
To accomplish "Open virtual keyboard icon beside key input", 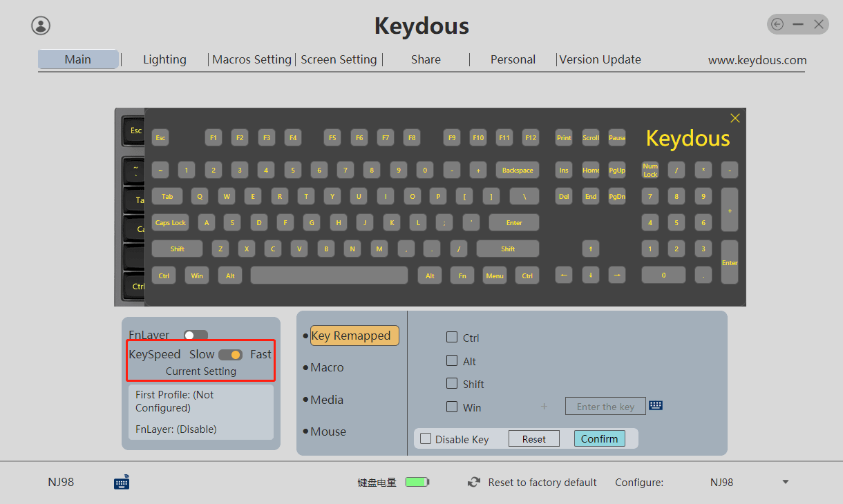I will point(656,406).
